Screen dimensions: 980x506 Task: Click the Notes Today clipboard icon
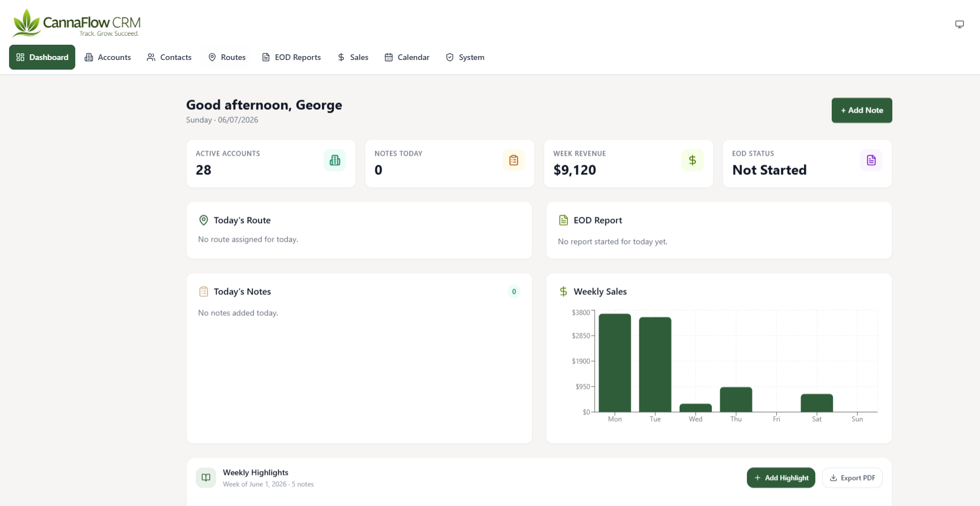(514, 160)
